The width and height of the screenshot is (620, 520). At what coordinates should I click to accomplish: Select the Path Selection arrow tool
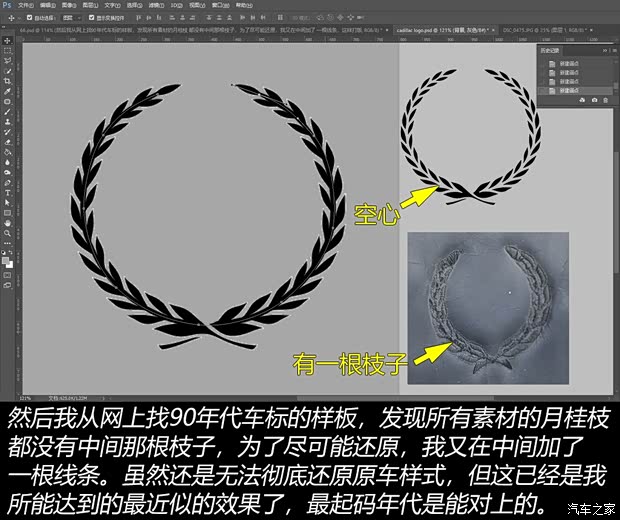point(8,203)
